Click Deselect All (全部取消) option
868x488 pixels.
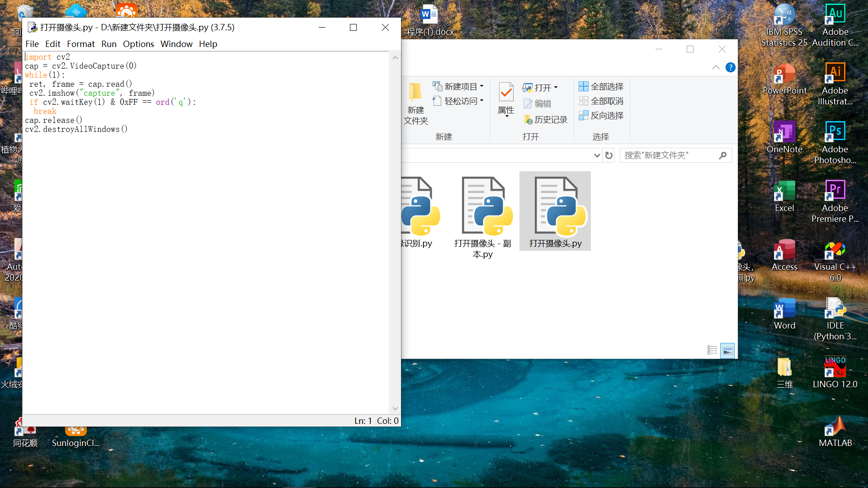pos(601,101)
